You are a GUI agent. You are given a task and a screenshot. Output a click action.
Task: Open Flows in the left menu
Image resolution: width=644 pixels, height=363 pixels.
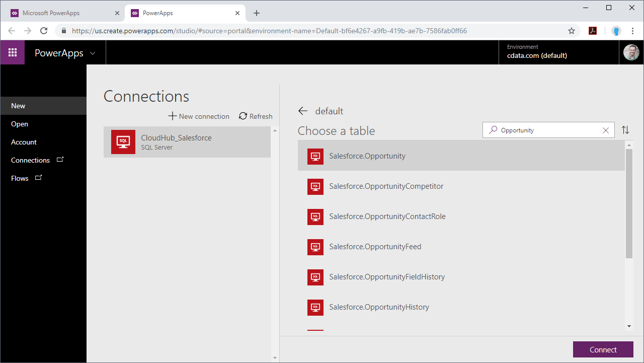[x=43, y=178]
